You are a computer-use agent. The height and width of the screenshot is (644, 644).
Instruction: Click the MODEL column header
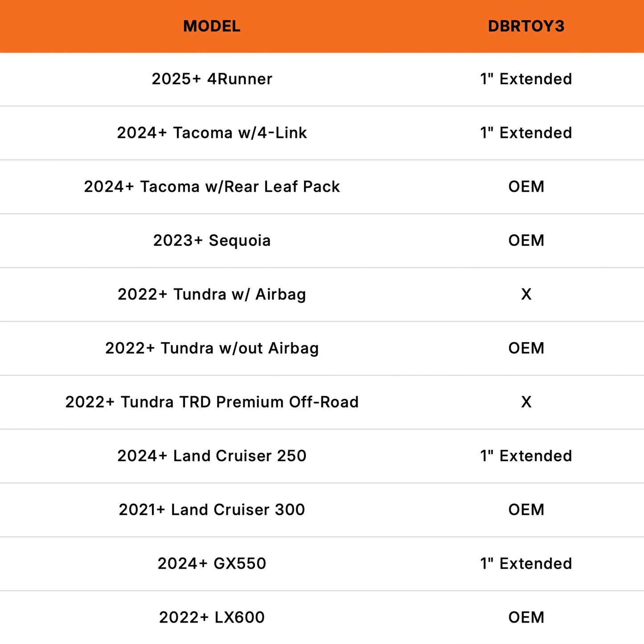[212, 26]
